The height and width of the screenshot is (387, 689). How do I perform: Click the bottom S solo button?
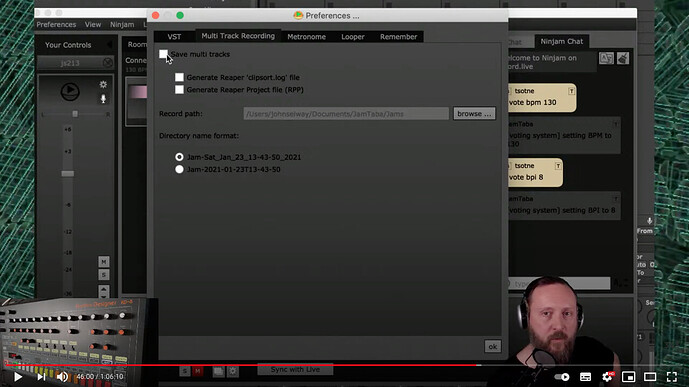coord(185,372)
